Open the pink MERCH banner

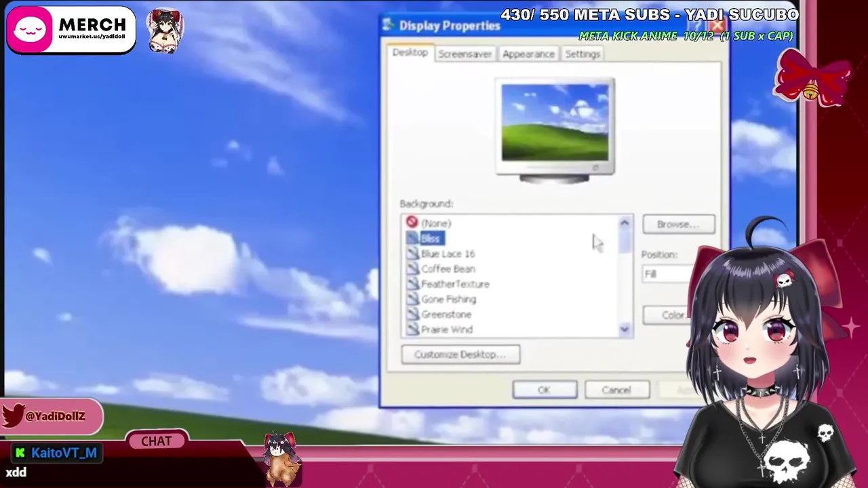tap(71, 30)
